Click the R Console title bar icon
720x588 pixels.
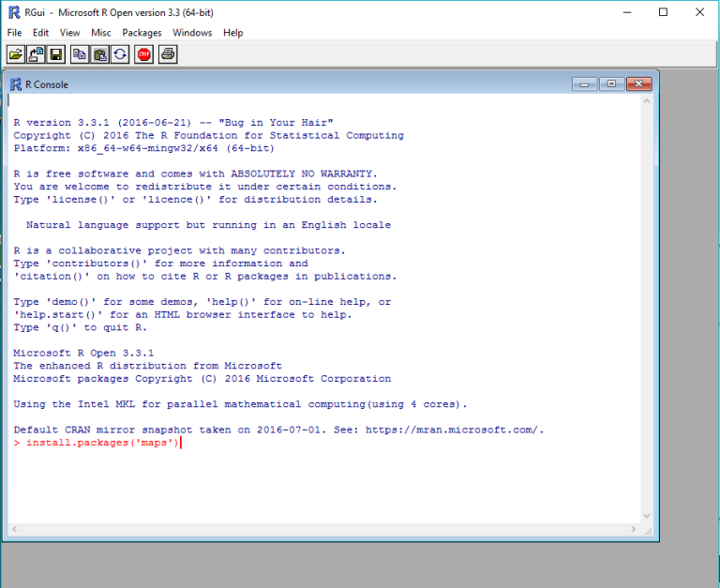click(15, 84)
